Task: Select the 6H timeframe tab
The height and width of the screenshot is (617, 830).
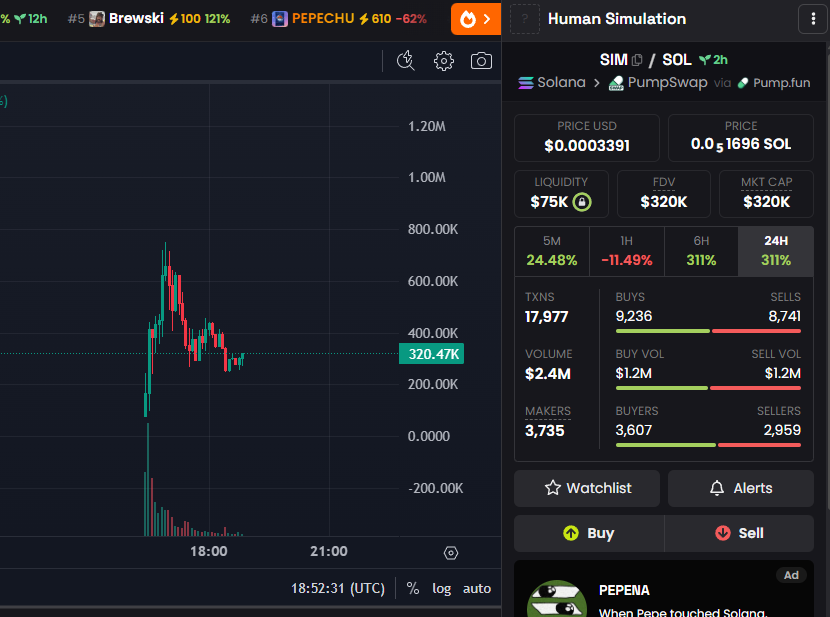Action: click(x=701, y=251)
